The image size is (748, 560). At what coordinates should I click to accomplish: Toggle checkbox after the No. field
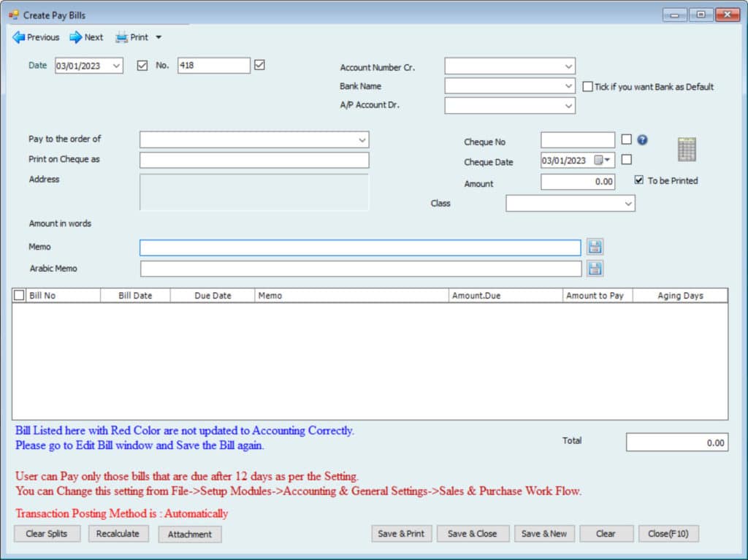click(x=259, y=65)
